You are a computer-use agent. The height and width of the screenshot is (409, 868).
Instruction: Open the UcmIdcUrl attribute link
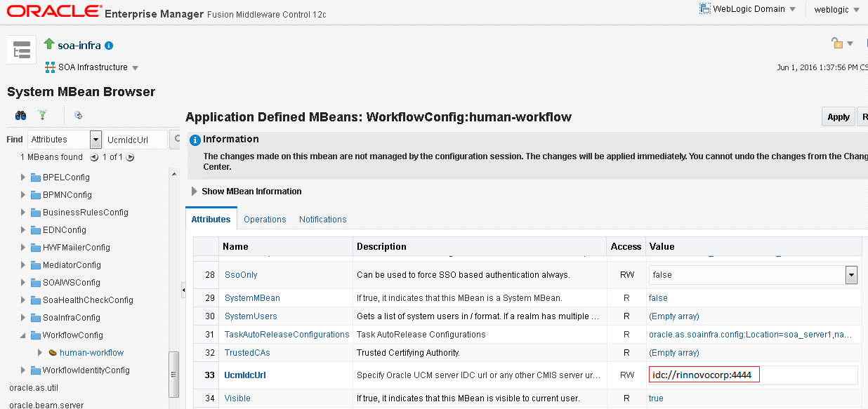coord(244,375)
